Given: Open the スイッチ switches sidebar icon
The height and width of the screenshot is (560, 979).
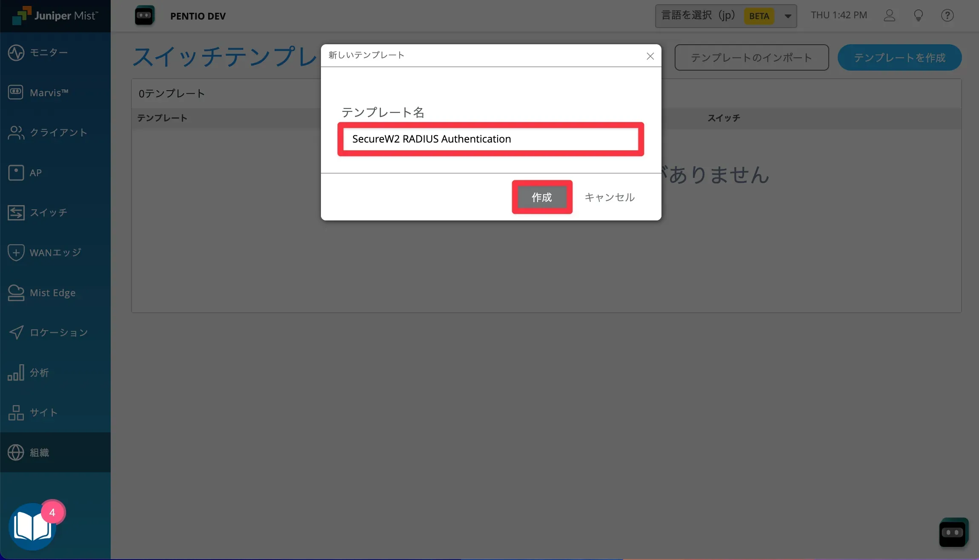Looking at the screenshot, I should (x=16, y=212).
